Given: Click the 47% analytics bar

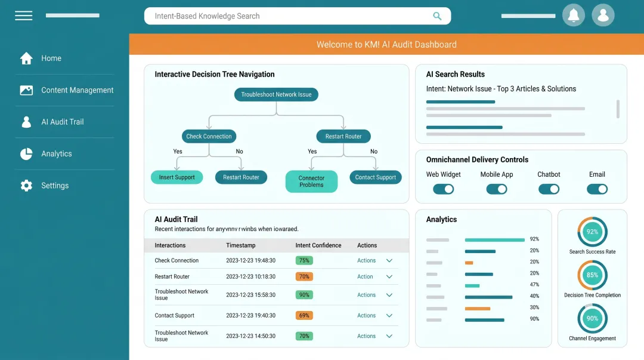Looking at the screenshot, I should tap(472, 285).
